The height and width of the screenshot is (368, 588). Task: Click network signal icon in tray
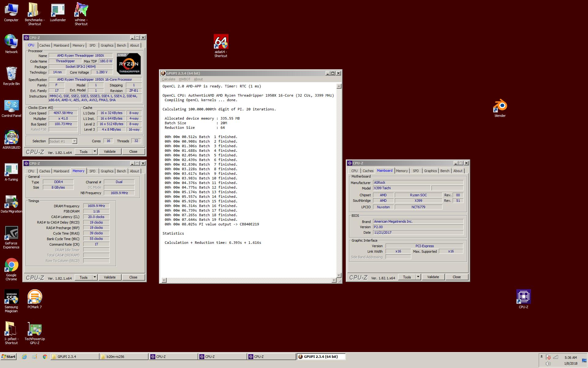point(555,357)
